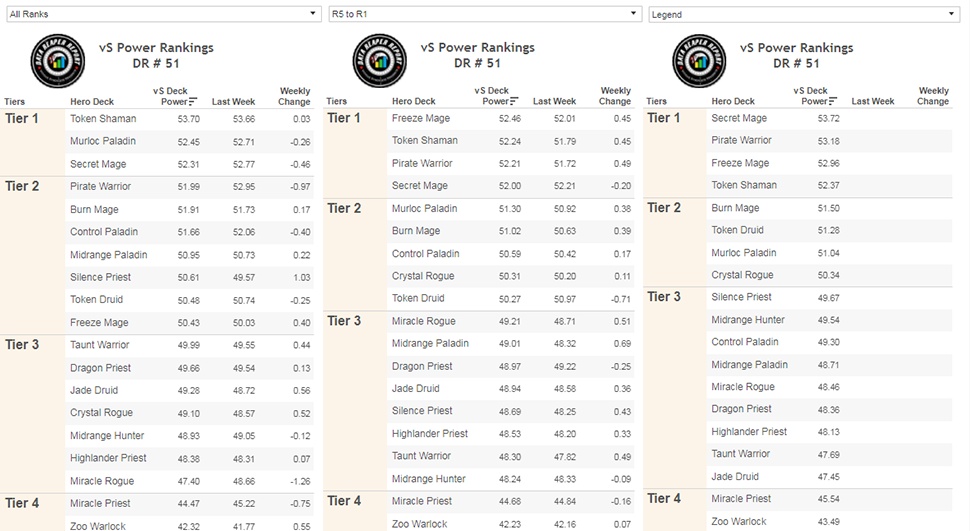Viewport: 970px width, 531px height.
Task: Select Crystal Rogue in R5 to R1 table
Action: point(423,275)
